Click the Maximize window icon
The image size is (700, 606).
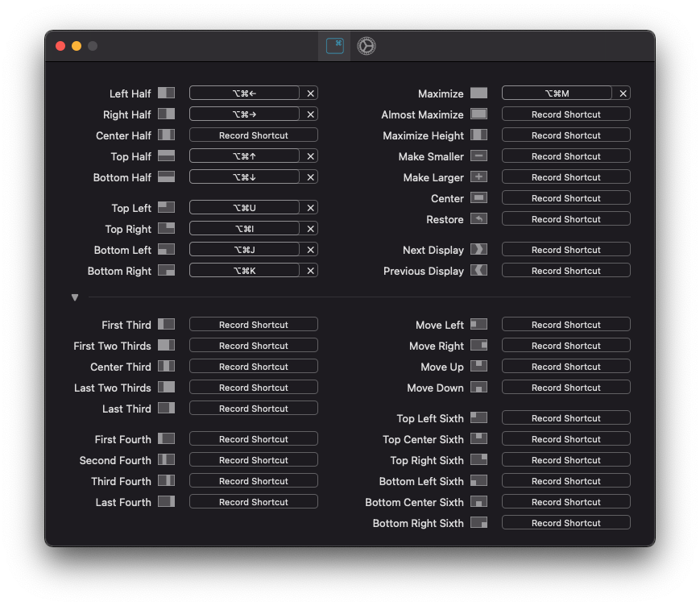478,93
